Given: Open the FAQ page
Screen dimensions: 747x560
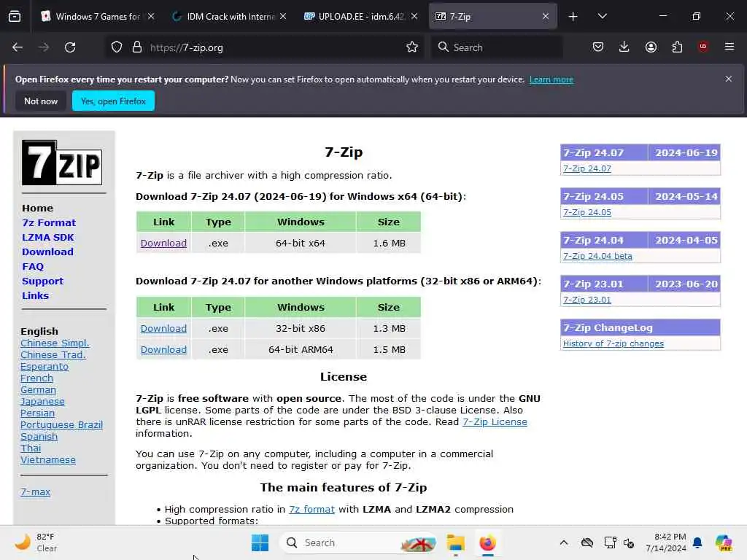Looking at the screenshot, I should pyautogui.click(x=32, y=266).
